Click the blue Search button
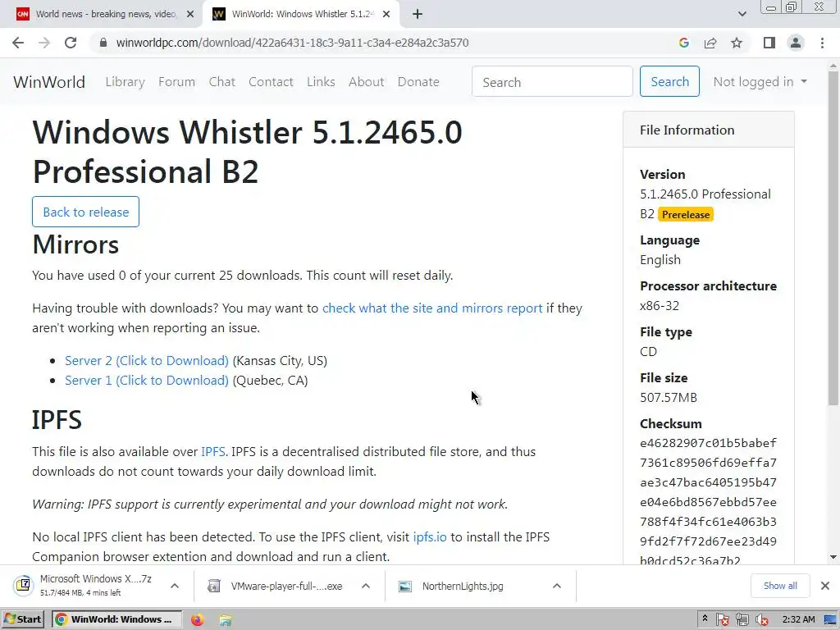 669,81
